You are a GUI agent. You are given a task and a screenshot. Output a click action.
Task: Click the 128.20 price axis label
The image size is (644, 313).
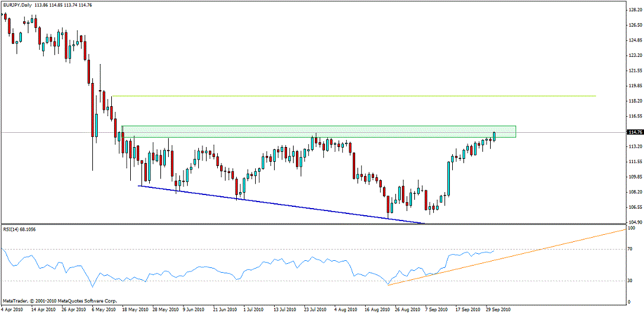pyautogui.click(x=634, y=9)
